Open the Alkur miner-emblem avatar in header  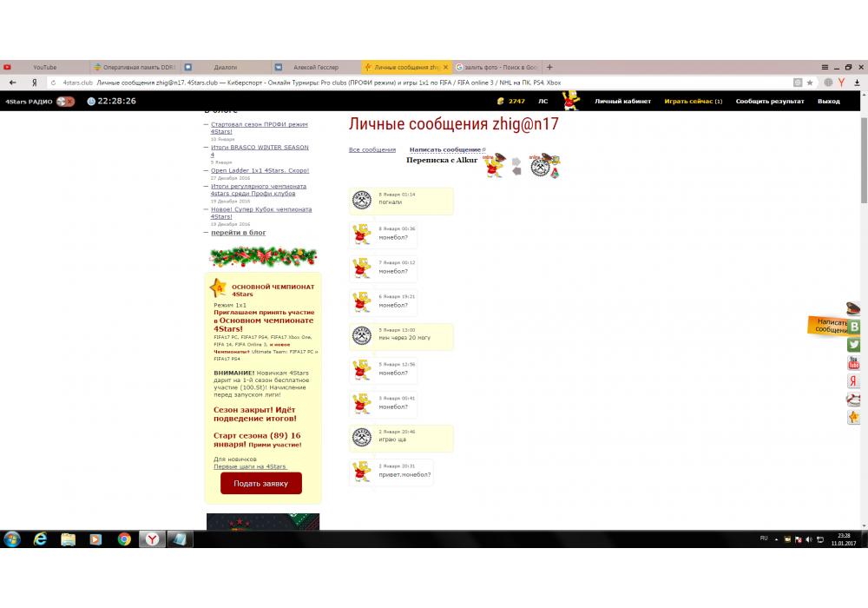pyautogui.click(x=540, y=166)
